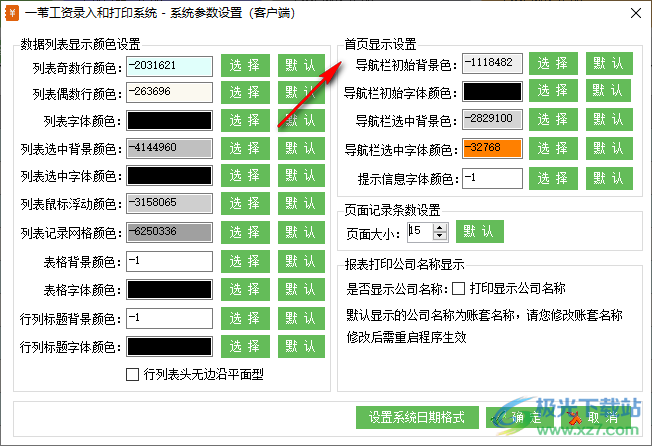The width and height of the screenshot is (652, 446).
Task: Click the 列表鼠标浮动颜色 swatch -3158065
Action: [x=170, y=204]
